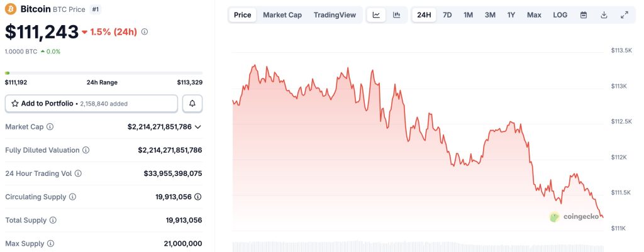Click the price alert bell icon
Screen dimensions: 644x252
(x=192, y=103)
